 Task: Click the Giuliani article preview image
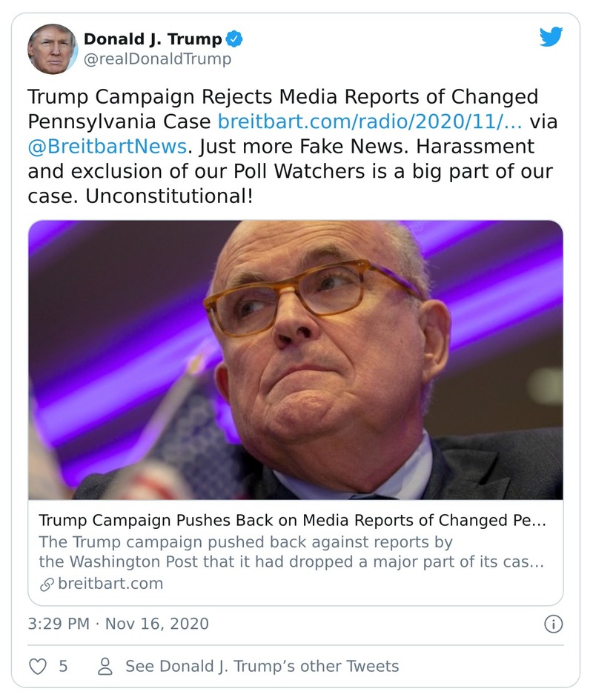[296, 361]
